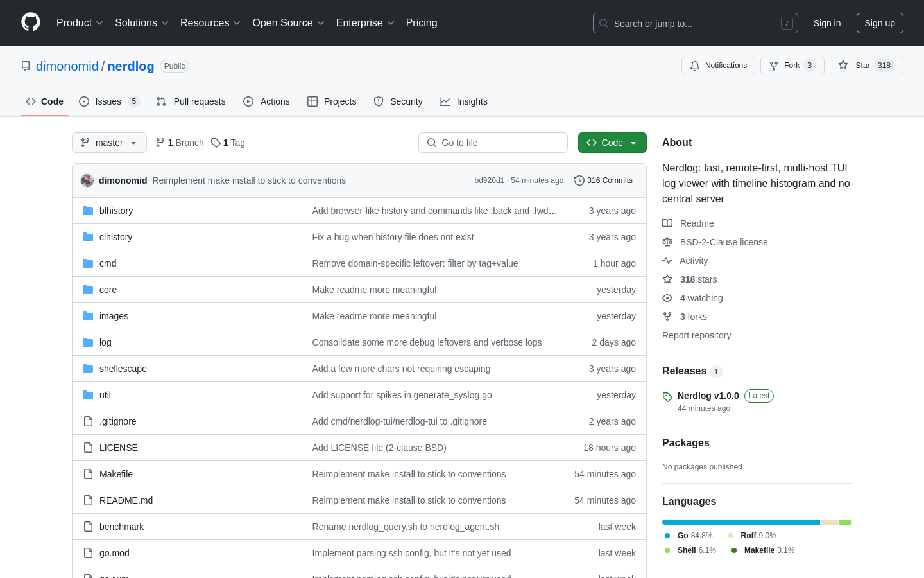The height and width of the screenshot is (578, 924).
Task: View the 1 Tag link
Action: coord(228,143)
